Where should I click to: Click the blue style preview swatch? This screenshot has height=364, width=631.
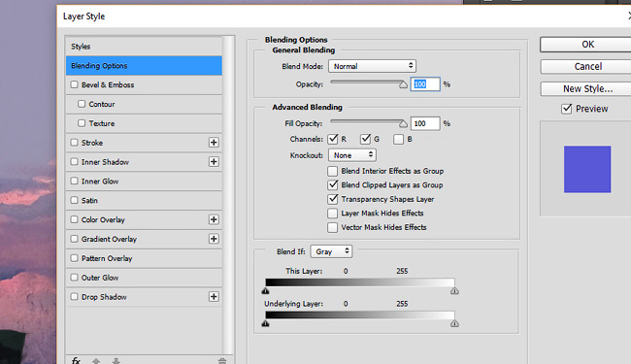(587, 169)
